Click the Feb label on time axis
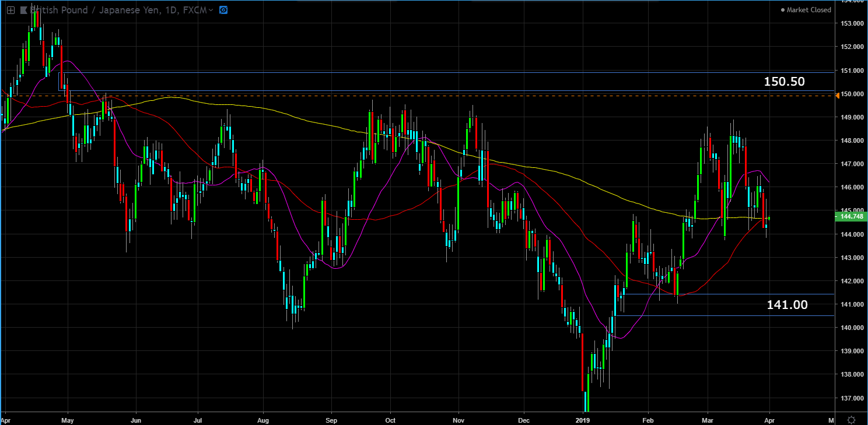The height and width of the screenshot is (425, 868). (x=647, y=419)
